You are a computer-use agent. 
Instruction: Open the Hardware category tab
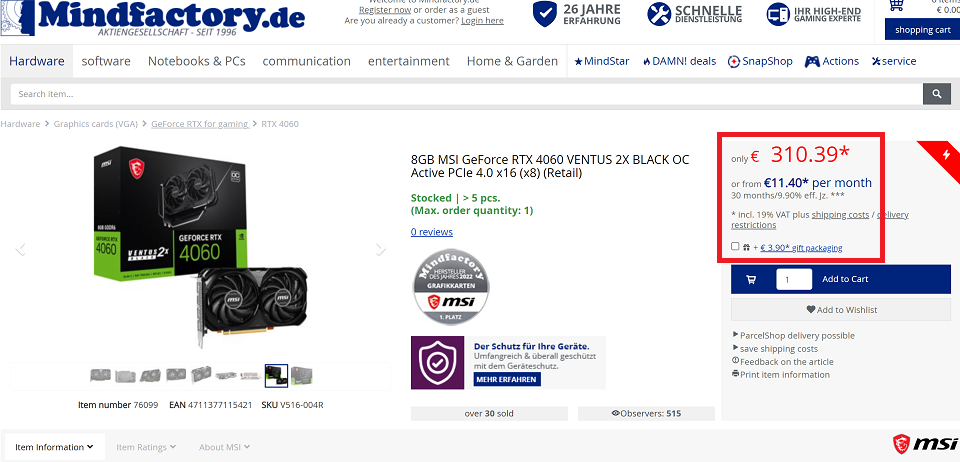click(37, 61)
